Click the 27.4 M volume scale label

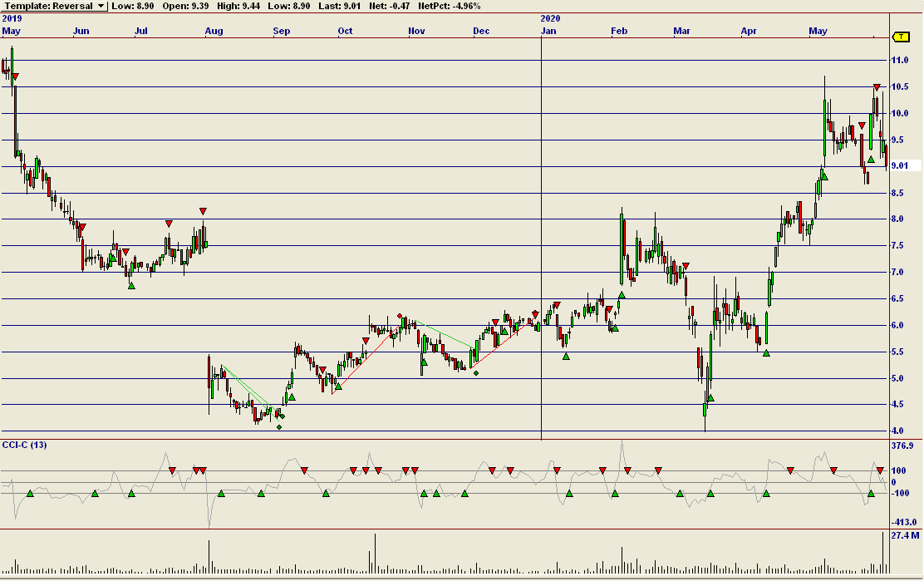pyautogui.click(x=905, y=535)
